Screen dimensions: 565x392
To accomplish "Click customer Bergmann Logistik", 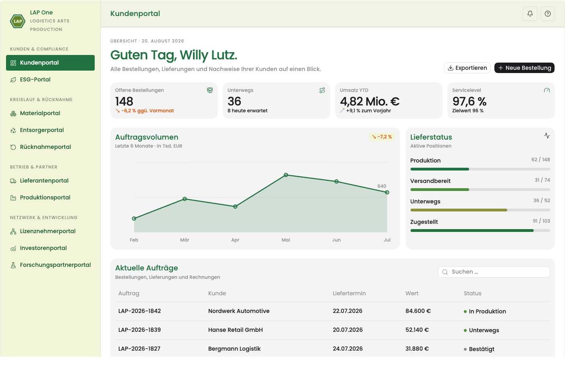I will click(x=234, y=349).
